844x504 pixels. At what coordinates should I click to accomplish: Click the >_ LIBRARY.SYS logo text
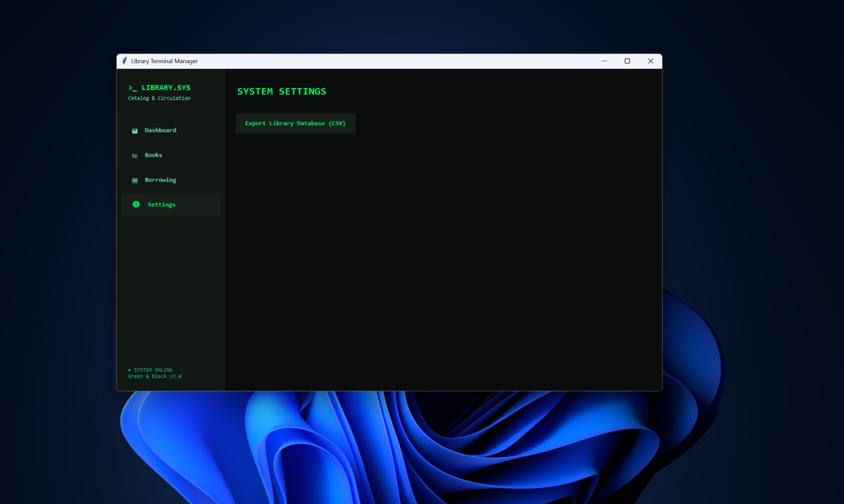coord(159,88)
